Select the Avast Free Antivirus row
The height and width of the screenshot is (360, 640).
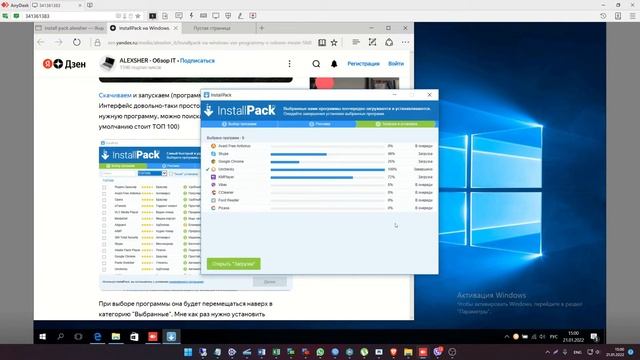(x=320, y=146)
